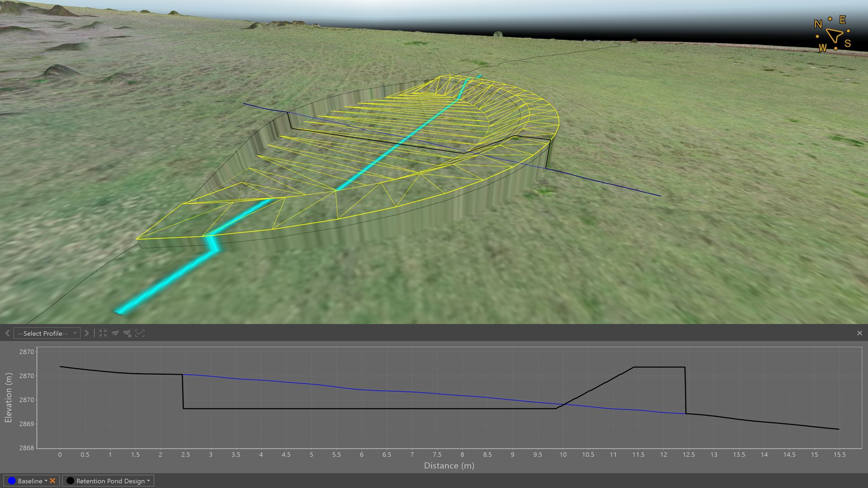The height and width of the screenshot is (488, 868).
Task: Click the black Retention Pond Design color circle
Action: [x=70, y=481]
